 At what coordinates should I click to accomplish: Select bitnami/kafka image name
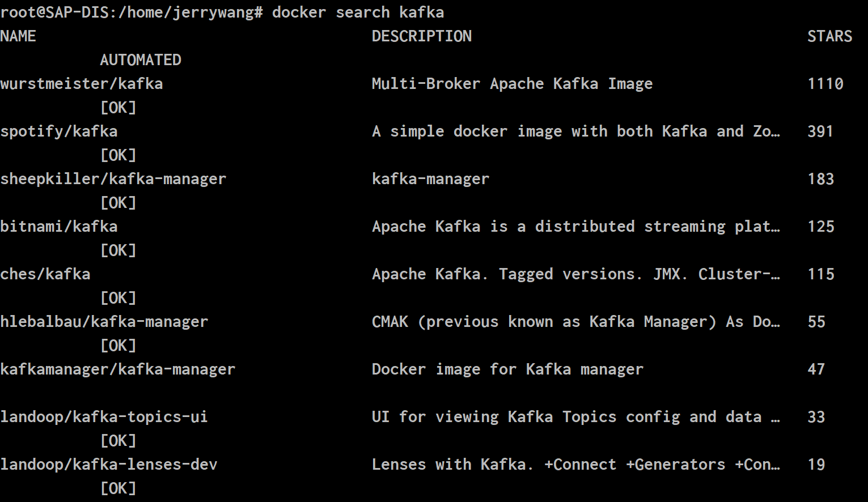tap(59, 227)
